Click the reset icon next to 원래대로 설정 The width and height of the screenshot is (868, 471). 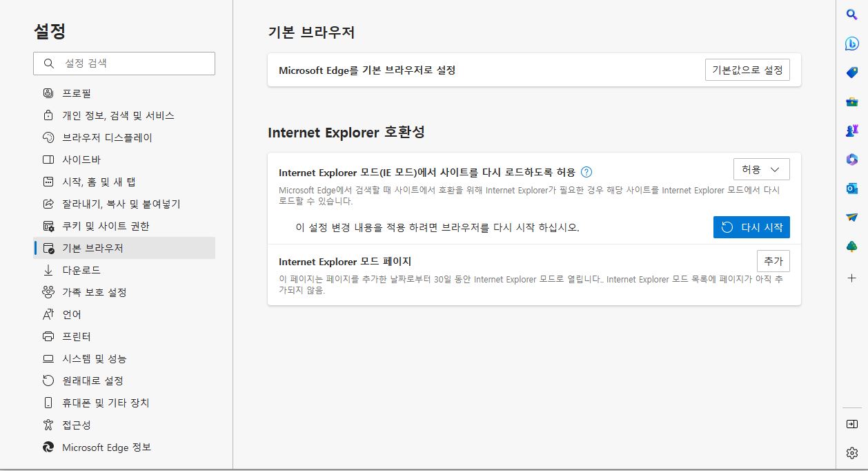(48, 381)
